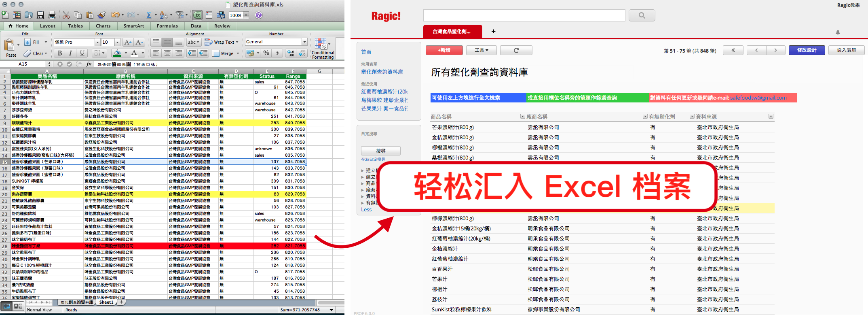The height and width of the screenshot is (315, 868).
Task: Click the blue 修改設計 button
Action: [807, 50]
